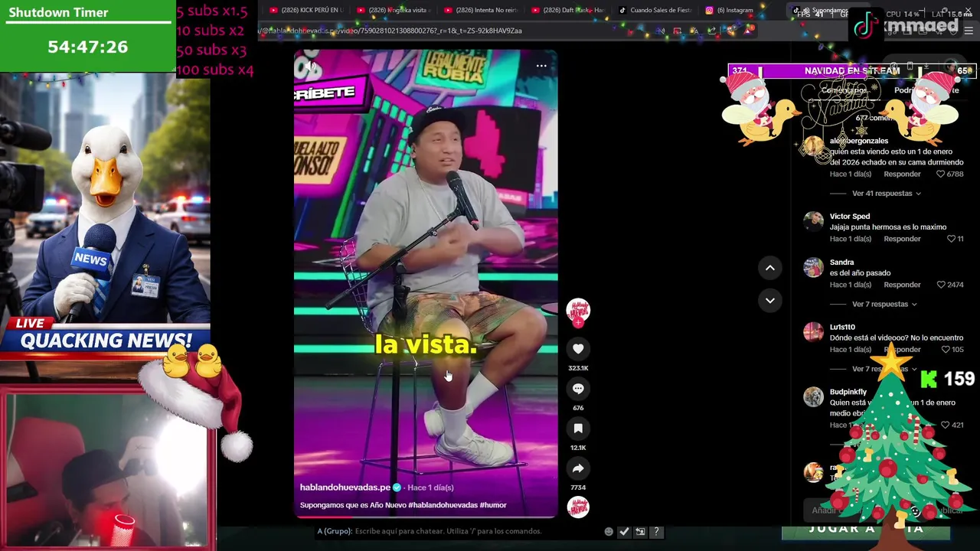Screen dimensions: 980x551
Task: Follow creator with red plus badge
Action: pyautogui.click(x=578, y=324)
